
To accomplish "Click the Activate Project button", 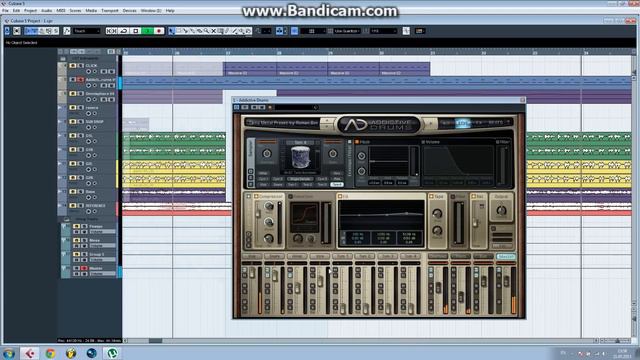I will pos(7,31).
